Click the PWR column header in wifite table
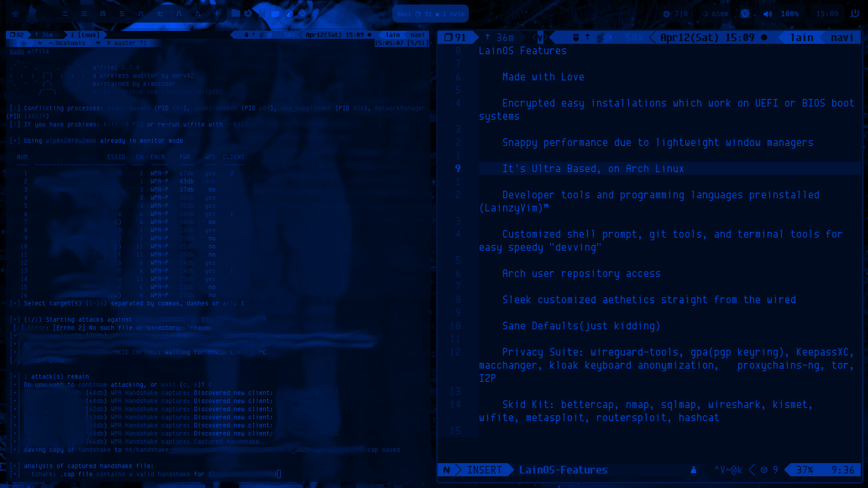The height and width of the screenshot is (488, 868). (185, 157)
